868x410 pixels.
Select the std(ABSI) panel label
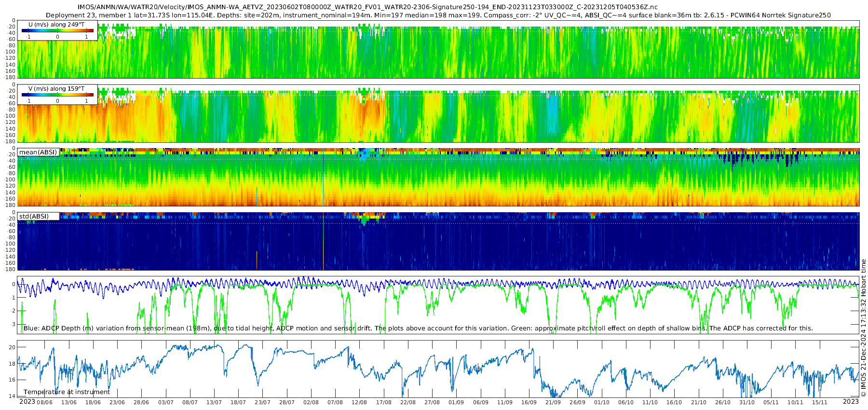point(34,217)
